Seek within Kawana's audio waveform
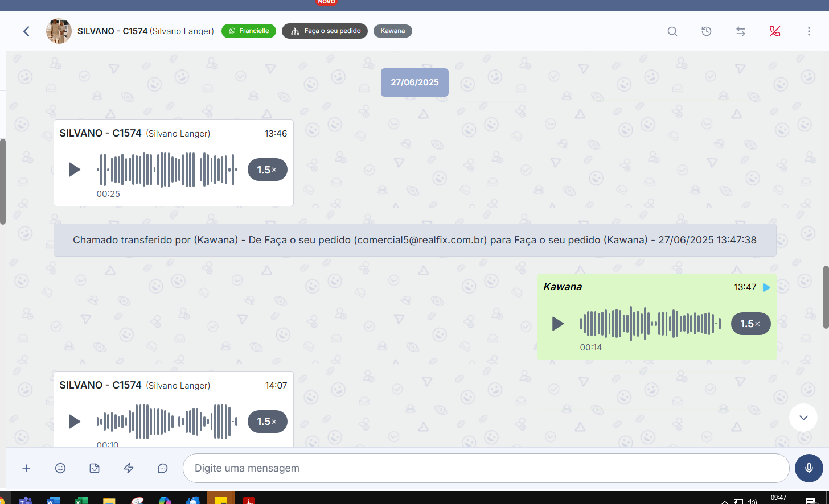 click(650, 324)
